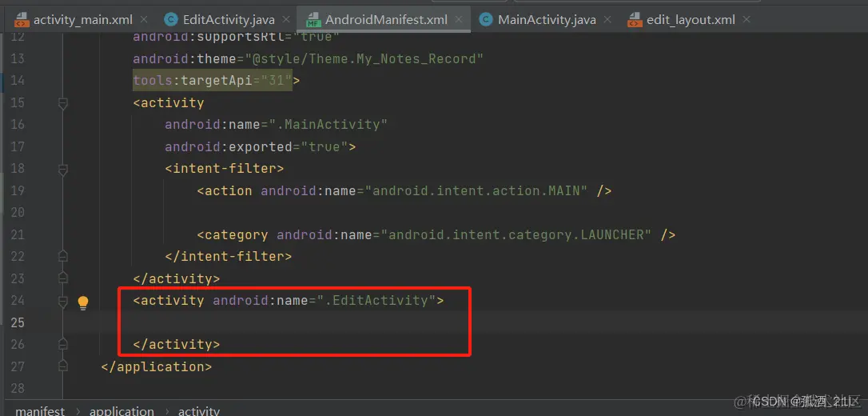Image resolution: width=868 pixels, height=416 pixels.
Task: Click the android.intent.category.LAUNCHER string
Action: click(x=516, y=234)
